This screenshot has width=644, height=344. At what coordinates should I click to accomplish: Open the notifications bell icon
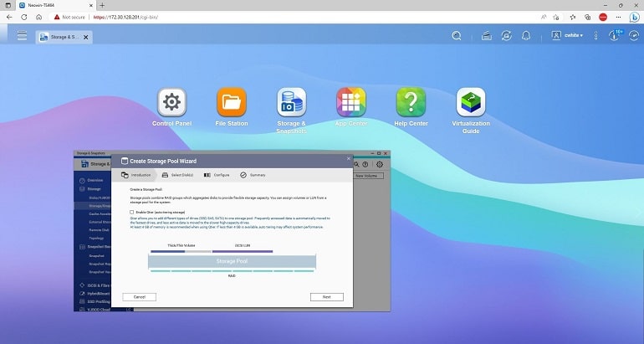tap(526, 36)
